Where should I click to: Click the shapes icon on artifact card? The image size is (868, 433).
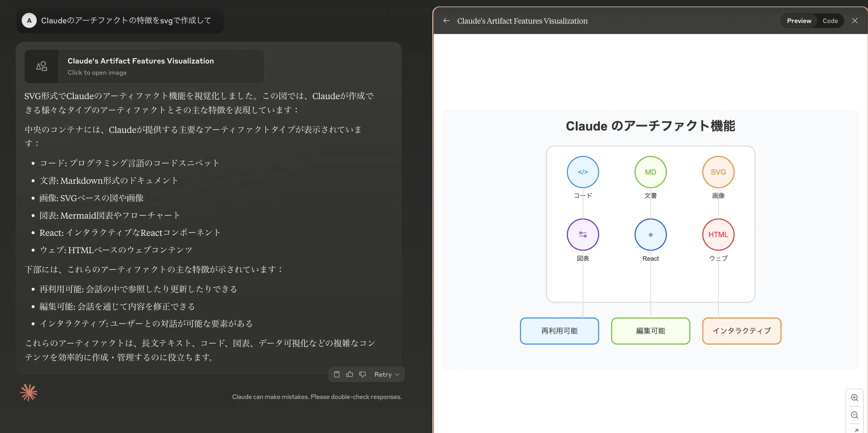click(42, 66)
